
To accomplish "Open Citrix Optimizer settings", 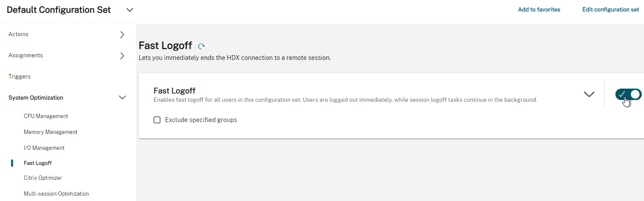I will click(x=43, y=178).
